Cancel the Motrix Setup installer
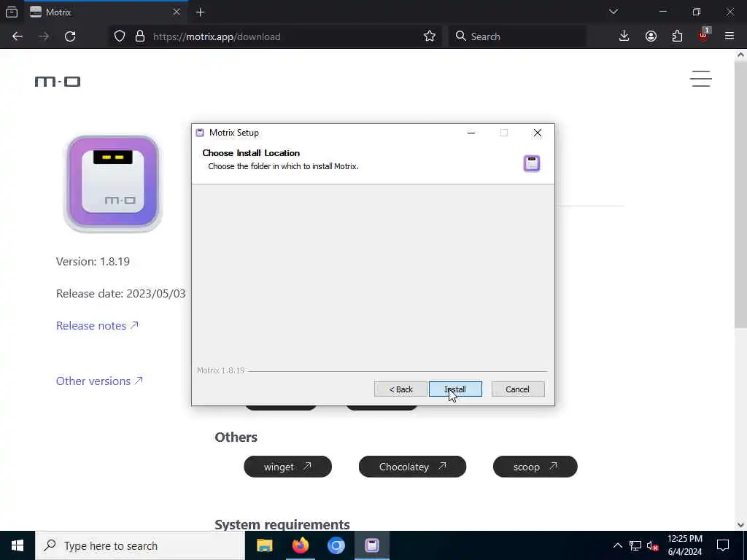Screen dimensions: 747x560 click(517, 389)
